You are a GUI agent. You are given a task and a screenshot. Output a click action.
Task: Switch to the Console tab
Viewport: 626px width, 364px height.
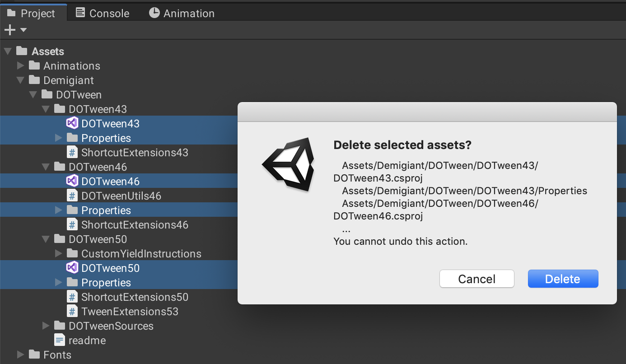click(x=103, y=13)
